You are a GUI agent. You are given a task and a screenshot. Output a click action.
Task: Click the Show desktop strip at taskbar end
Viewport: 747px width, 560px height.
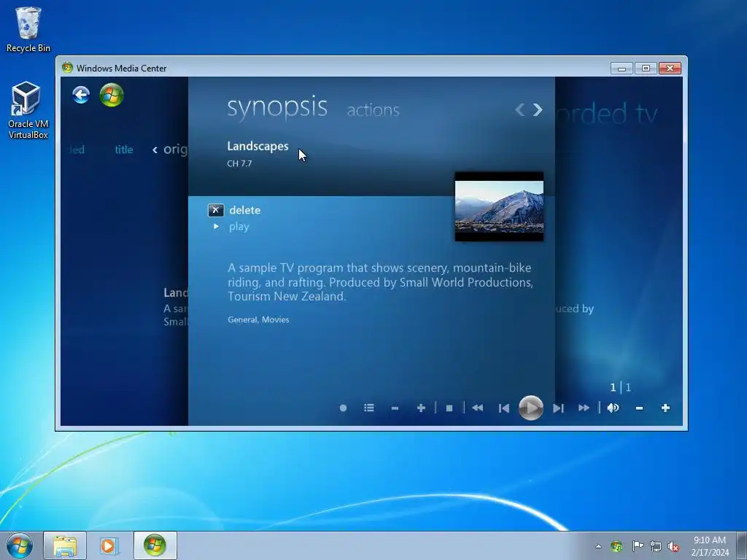pos(742,545)
